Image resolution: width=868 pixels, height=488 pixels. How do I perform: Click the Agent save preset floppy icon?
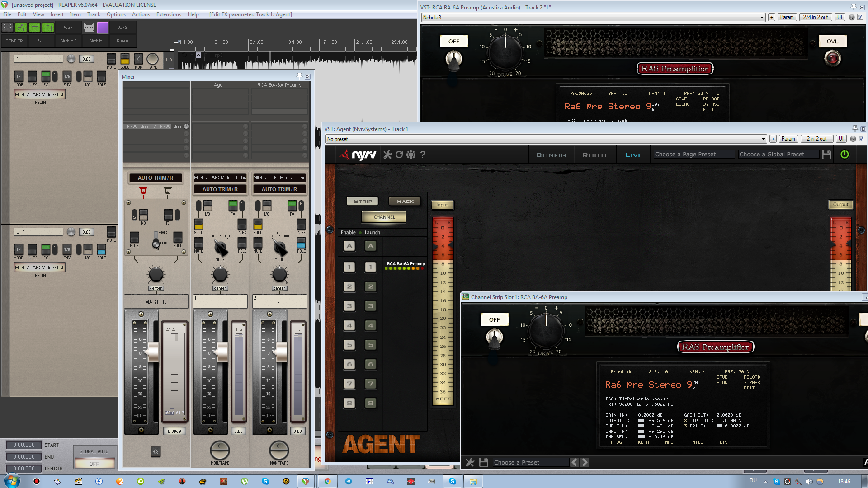827,155
